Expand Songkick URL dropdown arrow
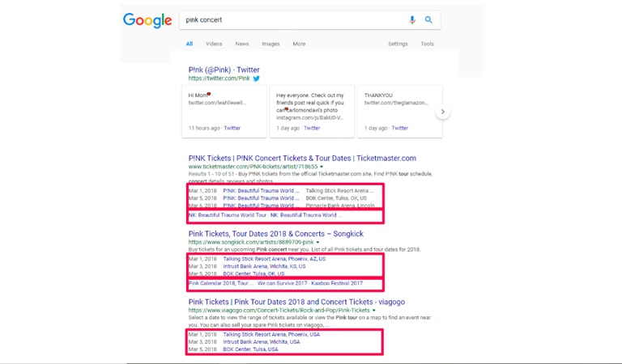This screenshot has width=622, height=364. (317, 242)
